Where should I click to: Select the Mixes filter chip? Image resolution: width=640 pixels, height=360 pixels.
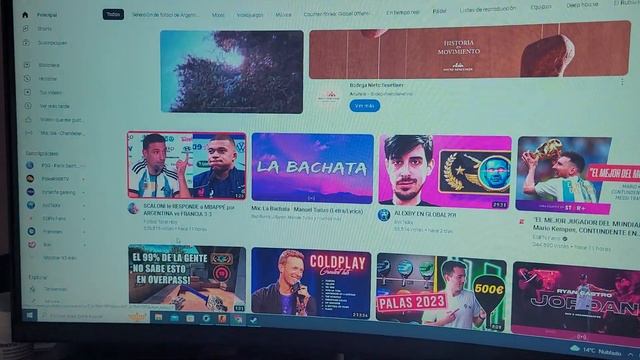click(x=218, y=15)
